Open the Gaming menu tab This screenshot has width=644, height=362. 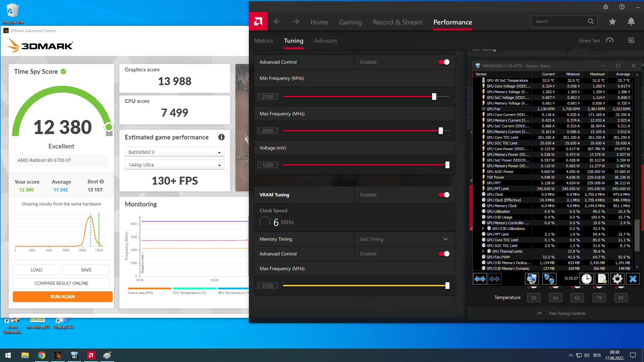click(x=350, y=22)
